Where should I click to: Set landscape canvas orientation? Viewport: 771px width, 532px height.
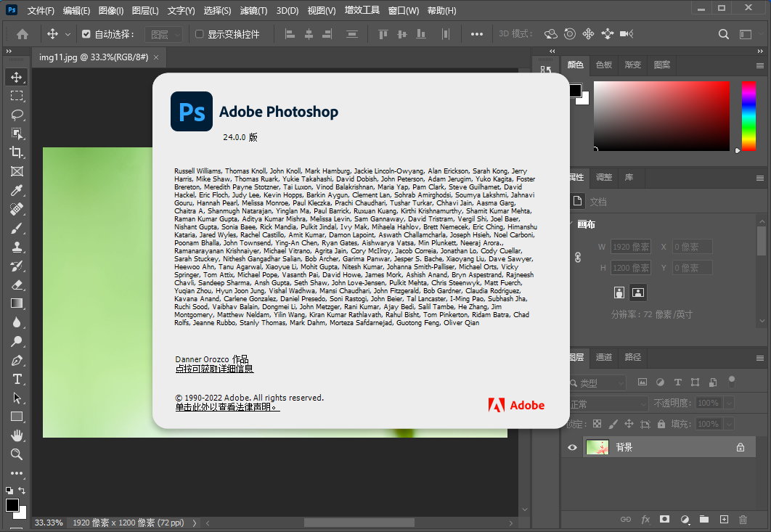637,292
